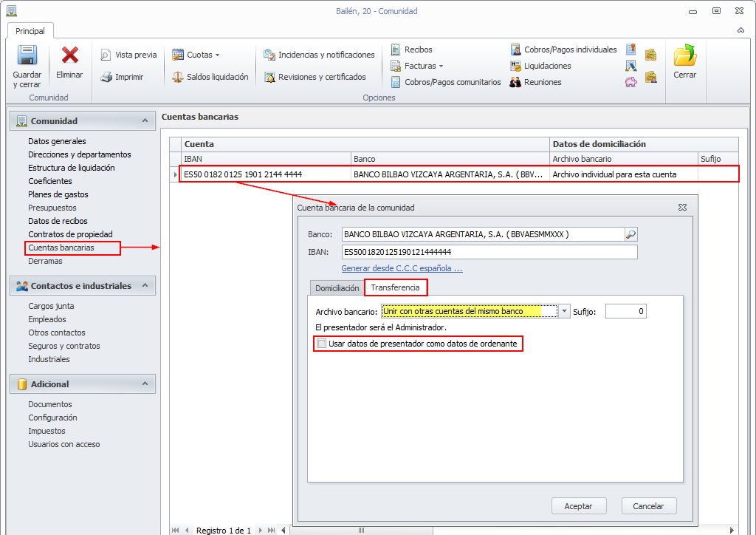Open Derramas in sidebar

coord(45,261)
